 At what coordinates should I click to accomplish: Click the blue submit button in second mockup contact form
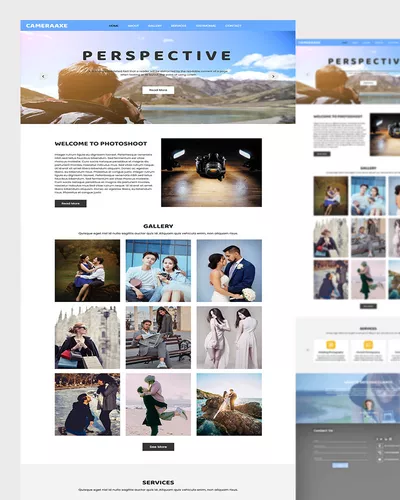point(340,465)
